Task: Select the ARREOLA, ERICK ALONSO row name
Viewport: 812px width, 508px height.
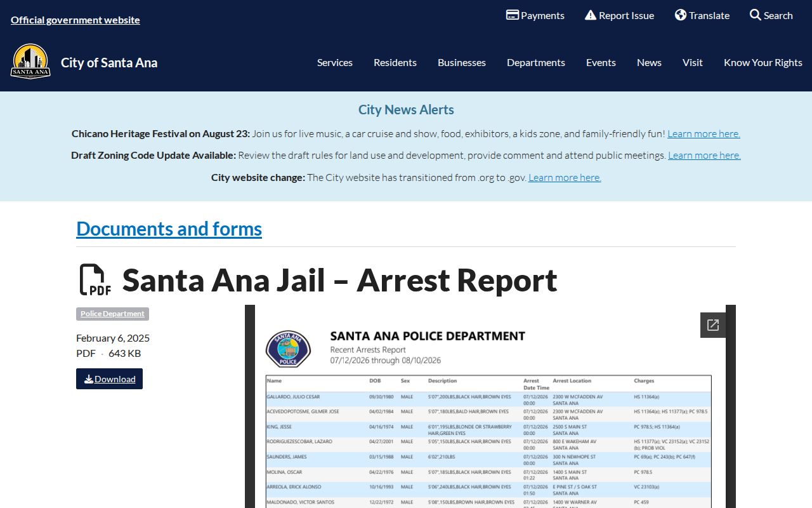Action: coord(294,487)
